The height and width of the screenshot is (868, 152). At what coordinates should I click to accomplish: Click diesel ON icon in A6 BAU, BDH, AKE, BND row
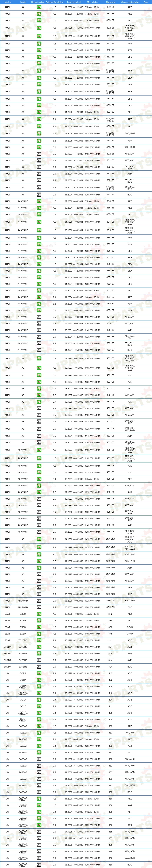(x=39, y=429)
